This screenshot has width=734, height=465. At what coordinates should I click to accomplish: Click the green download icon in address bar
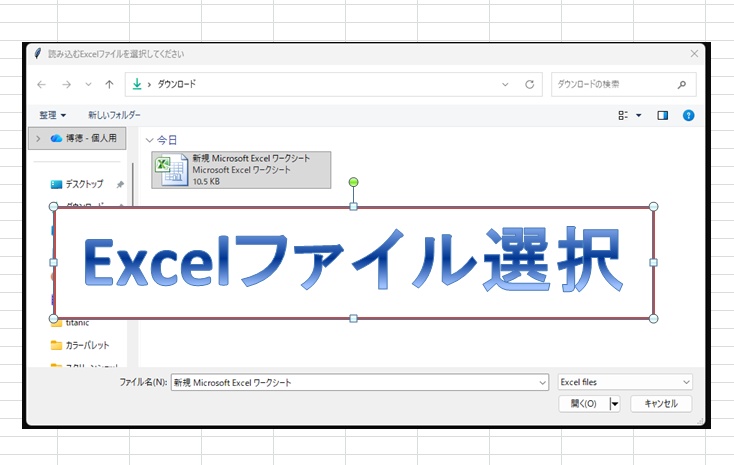137,84
